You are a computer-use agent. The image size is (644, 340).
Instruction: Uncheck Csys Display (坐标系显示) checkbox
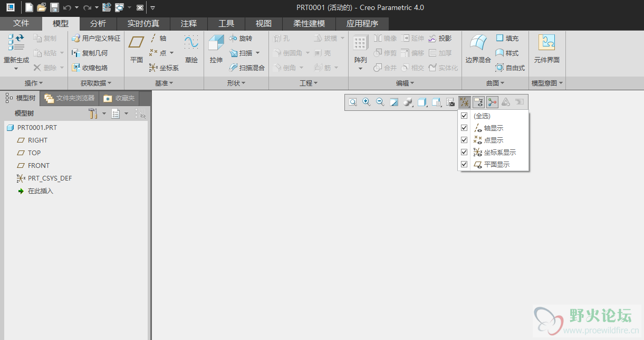click(x=464, y=152)
